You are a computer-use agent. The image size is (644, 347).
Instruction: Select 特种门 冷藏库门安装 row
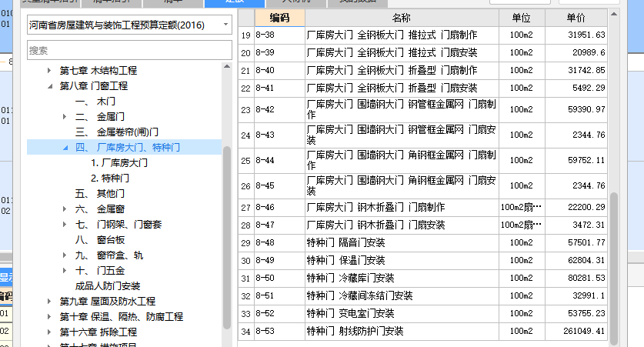point(402,278)
